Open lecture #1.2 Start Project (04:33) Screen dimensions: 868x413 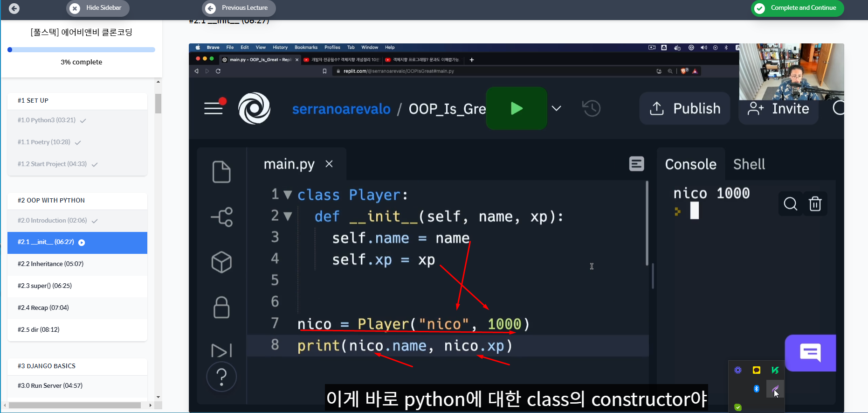77,164
